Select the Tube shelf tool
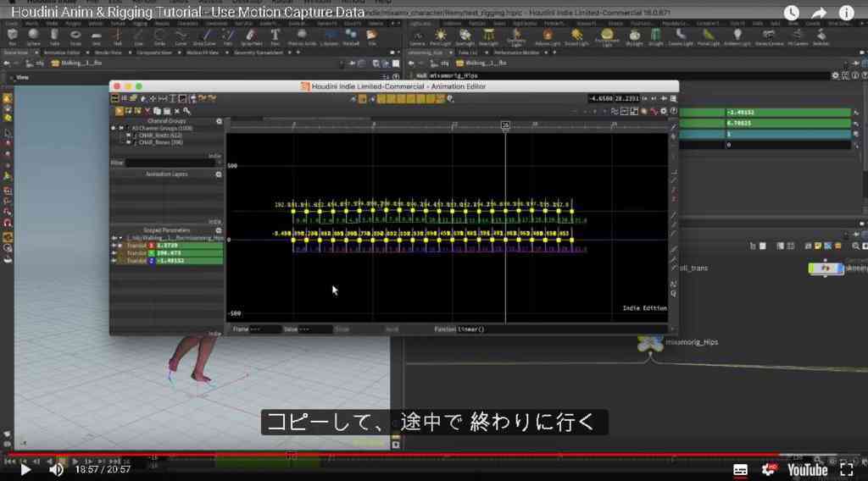The width and height of the screenshot is (868, 481). (54, 37)
